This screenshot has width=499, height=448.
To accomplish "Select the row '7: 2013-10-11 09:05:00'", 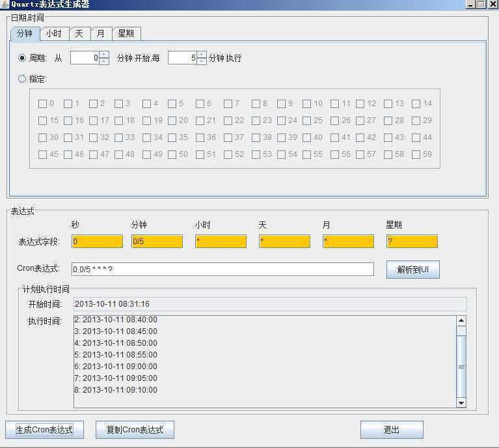I will click(x=116, y=378).
